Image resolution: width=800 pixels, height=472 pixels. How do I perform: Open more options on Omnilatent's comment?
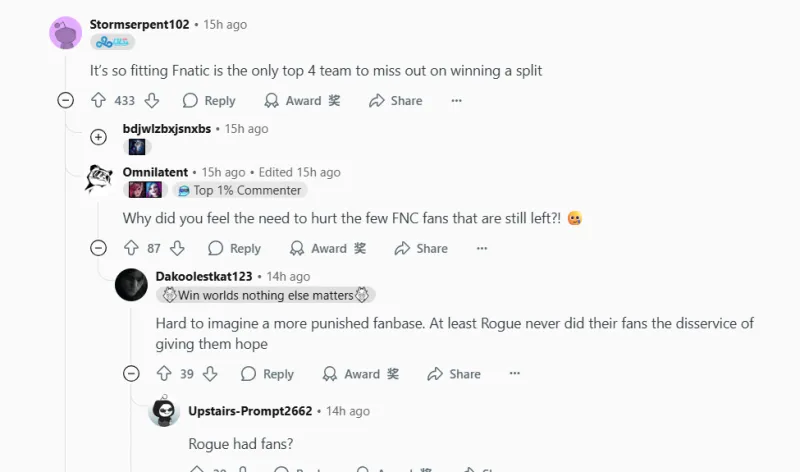pyautogui.click(x=482, y=248)
